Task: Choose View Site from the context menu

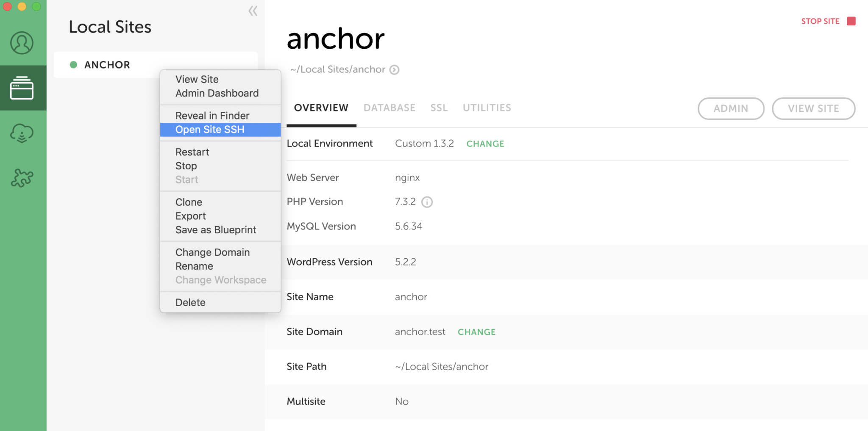Action: [x=220, y=79]
